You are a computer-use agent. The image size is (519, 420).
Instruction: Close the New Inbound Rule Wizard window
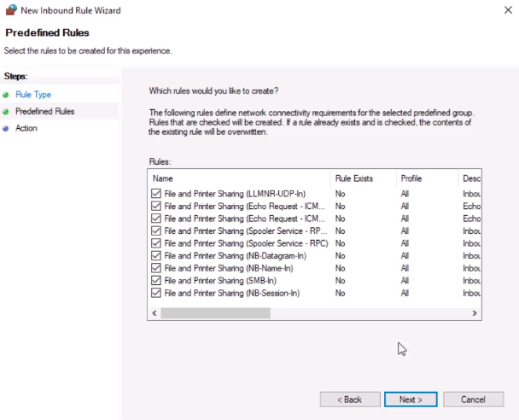click(x=508, y=10)
